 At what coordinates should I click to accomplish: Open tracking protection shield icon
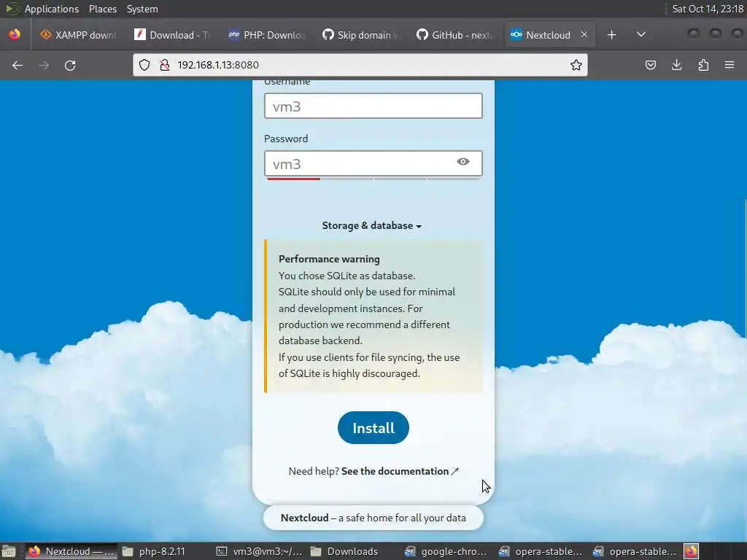145,65
